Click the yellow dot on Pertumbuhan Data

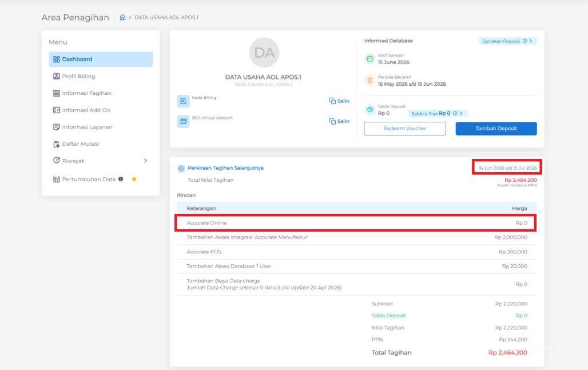point(134,179)
